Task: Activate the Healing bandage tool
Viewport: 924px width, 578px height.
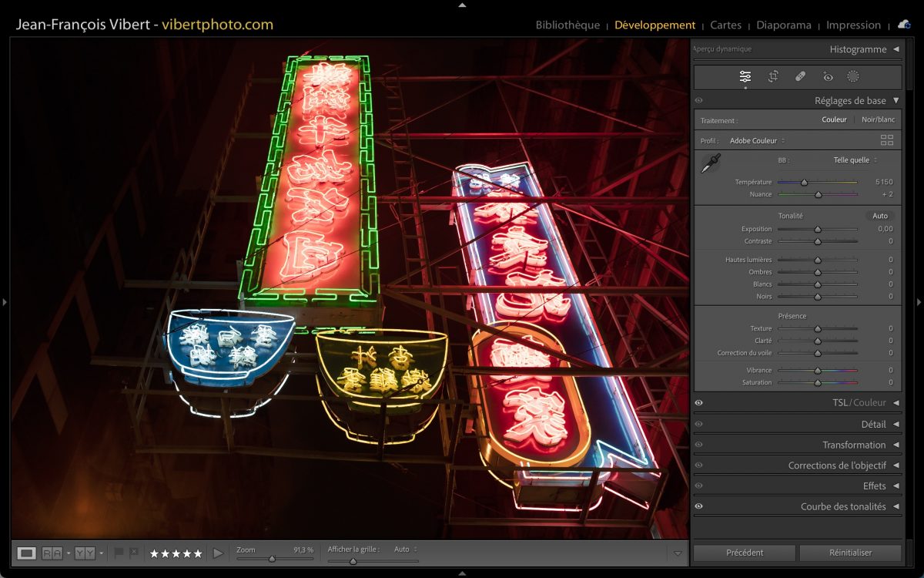Action: 800,76
